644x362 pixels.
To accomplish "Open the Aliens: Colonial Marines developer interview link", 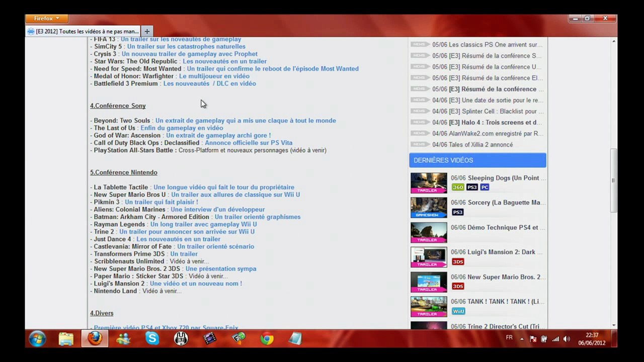I will pos(218,209).
